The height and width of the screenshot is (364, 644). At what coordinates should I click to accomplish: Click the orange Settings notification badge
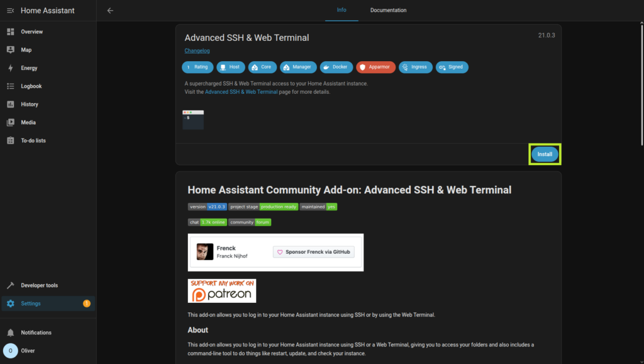(x=87, y=304)
